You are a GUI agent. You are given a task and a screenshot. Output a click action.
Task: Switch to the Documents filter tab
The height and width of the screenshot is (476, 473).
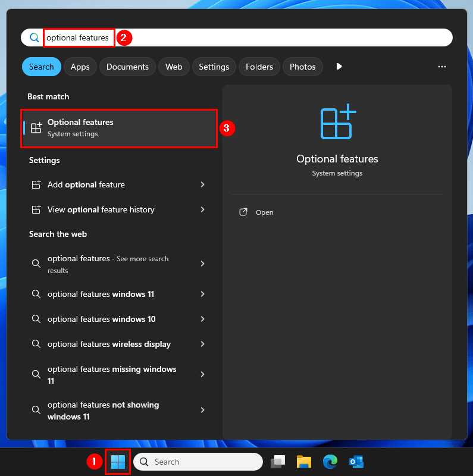coord(127,67)
